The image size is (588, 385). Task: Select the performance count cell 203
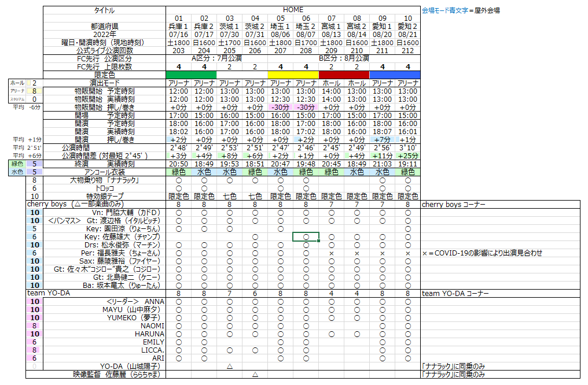tap(178, 50)
